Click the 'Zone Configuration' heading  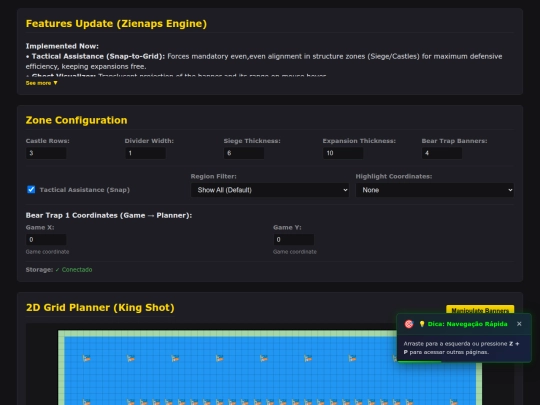[76, 120]
